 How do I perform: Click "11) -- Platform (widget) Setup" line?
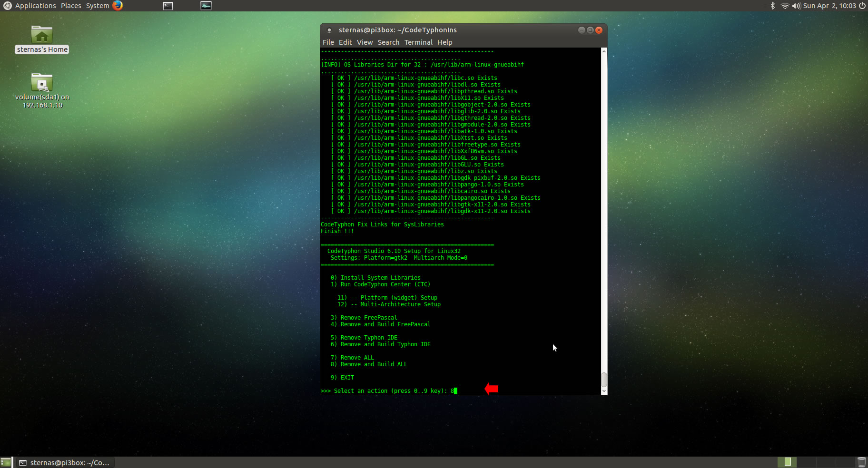pos(387,298)
